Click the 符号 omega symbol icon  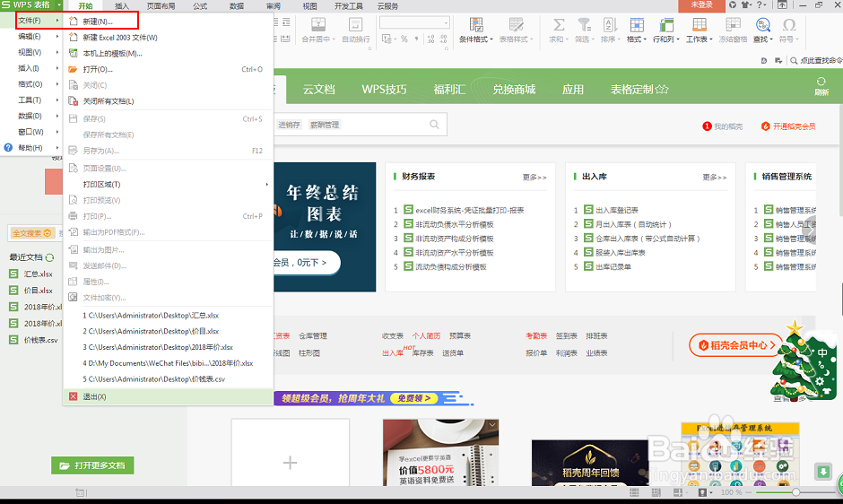click(789, 25)
